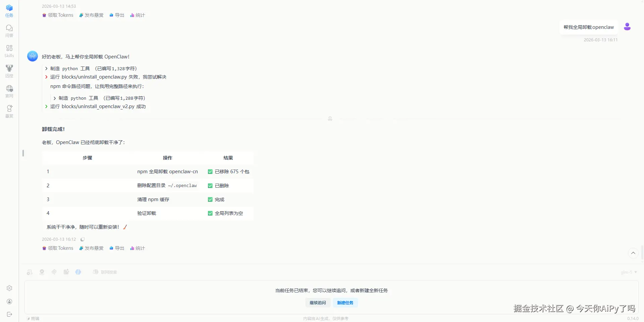The image size is (644, 322).
Task: Click the user avatar beside the sent message
Action: pos(627,27)
